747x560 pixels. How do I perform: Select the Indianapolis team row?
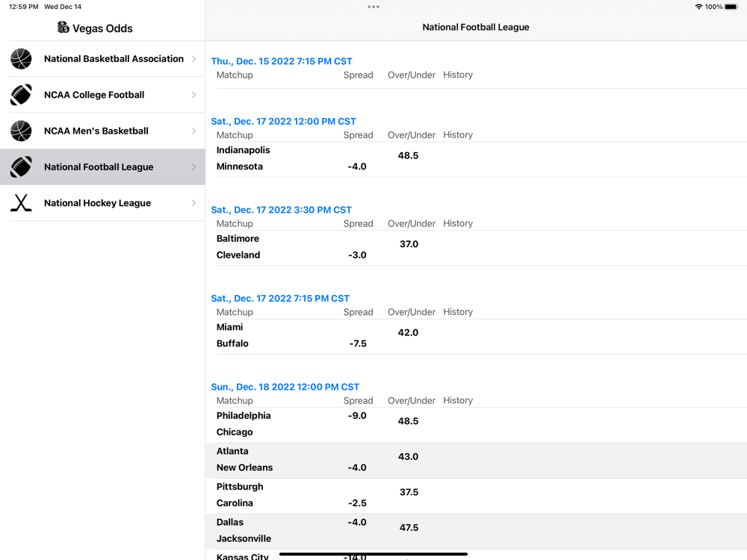click(x=243, y=150)
